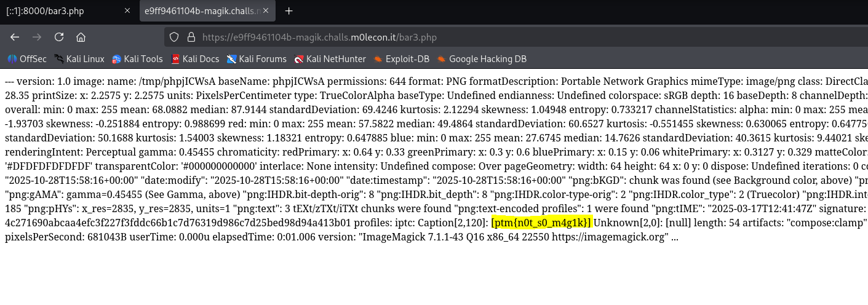868x305 pixels.
Task: Open the Google Hacking DB bookmark
Action: [x=482, y=59]
